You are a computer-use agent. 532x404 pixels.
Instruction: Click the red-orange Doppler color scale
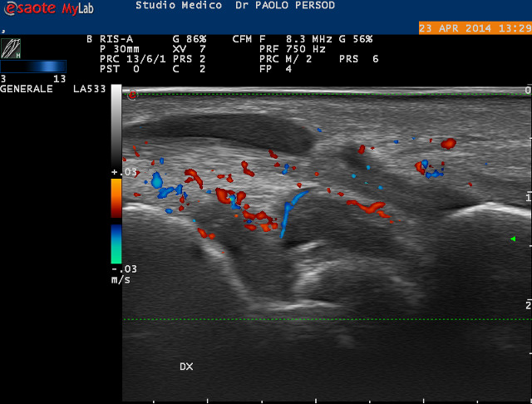[116, 198]
